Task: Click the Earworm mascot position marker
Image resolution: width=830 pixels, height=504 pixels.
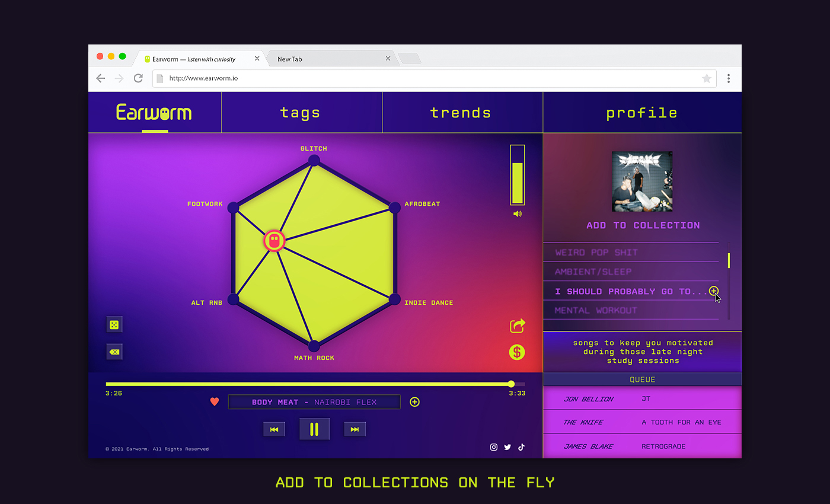Action: tap(274, 241)
